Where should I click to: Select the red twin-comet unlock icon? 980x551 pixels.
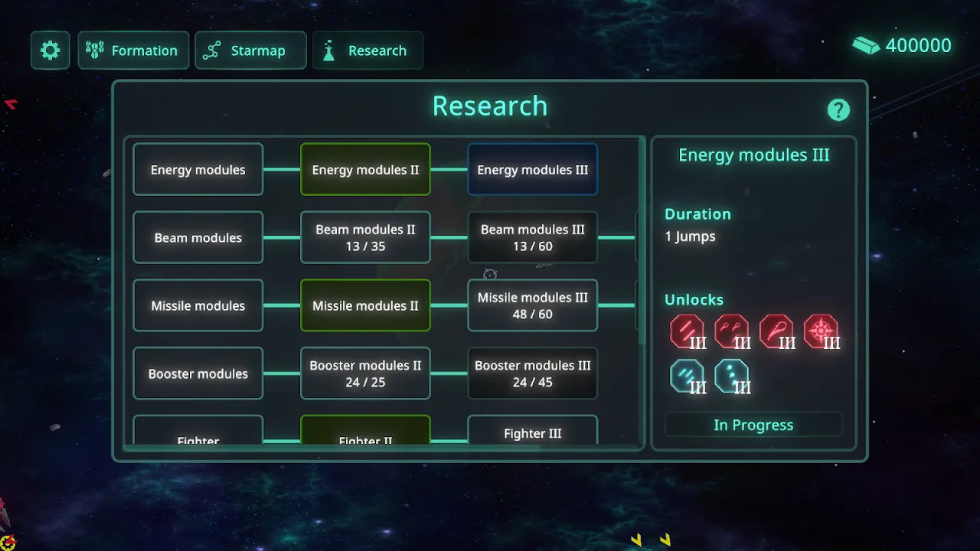coord(730,332)
